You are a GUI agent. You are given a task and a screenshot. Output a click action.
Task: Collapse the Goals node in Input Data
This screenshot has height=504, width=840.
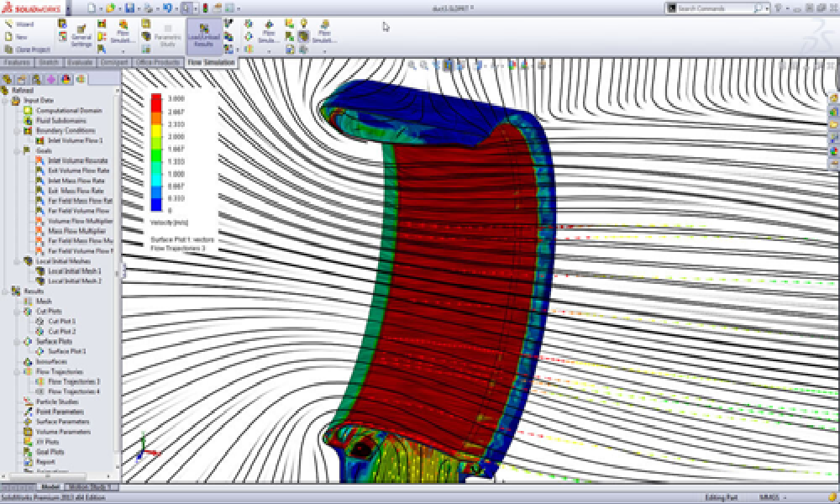[x=15, y=151]
